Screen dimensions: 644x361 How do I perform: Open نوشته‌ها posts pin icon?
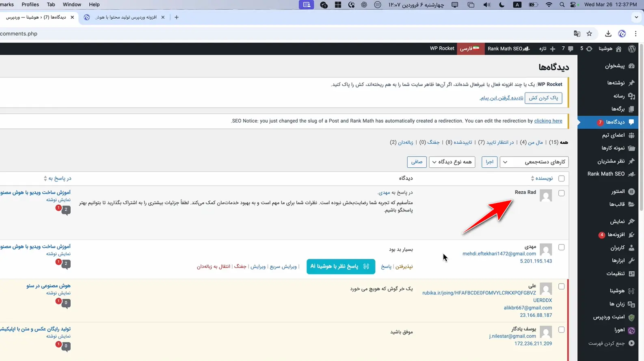click(x=631, y=83)
